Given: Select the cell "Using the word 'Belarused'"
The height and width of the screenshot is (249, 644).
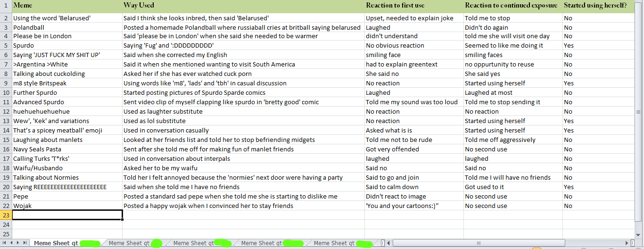Looking at the screenshot, I should 67,18.
